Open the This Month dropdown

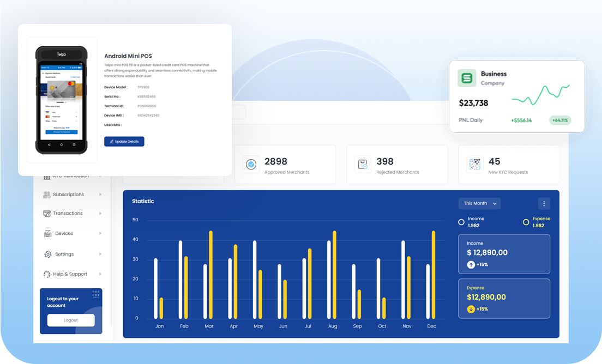479,204
